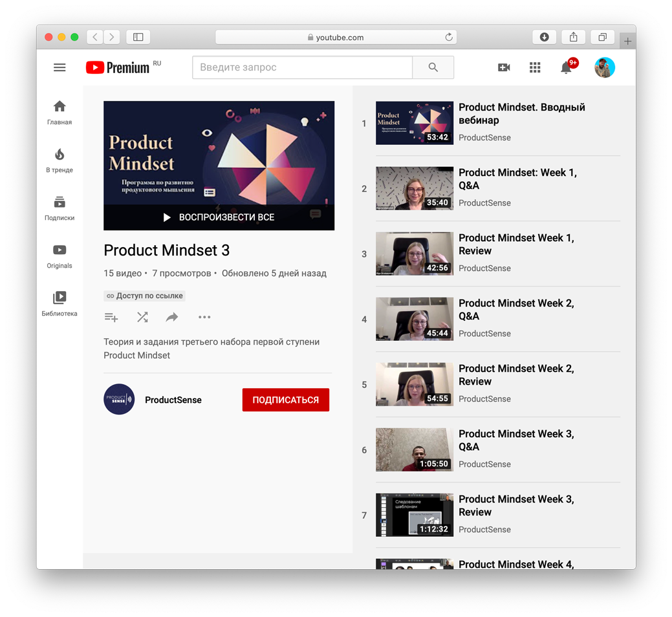Show the Safari tab overview
This screenshot has width=672, height=617.
coord(603,37)
